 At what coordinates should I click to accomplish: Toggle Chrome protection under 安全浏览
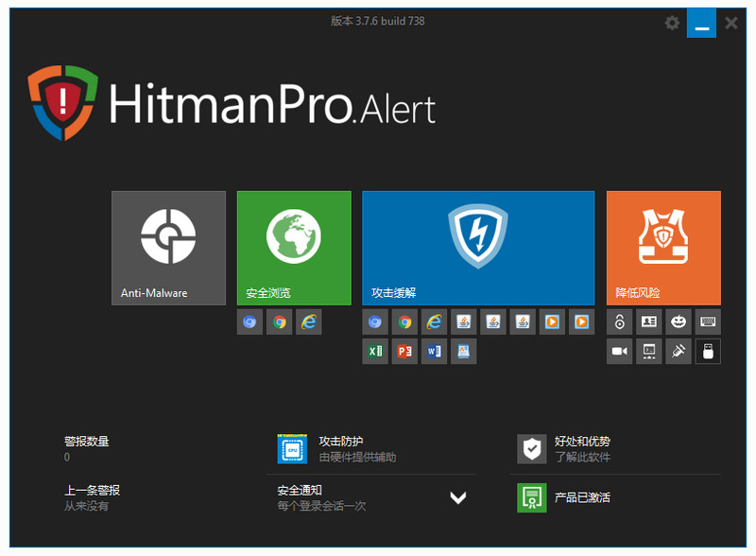[279, 321]
